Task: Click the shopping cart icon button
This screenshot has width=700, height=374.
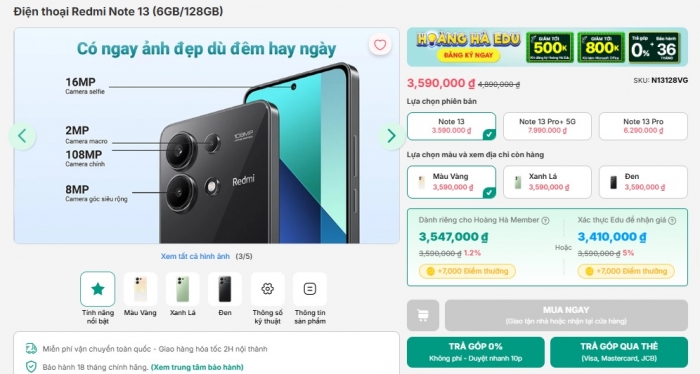Action: 423,316
